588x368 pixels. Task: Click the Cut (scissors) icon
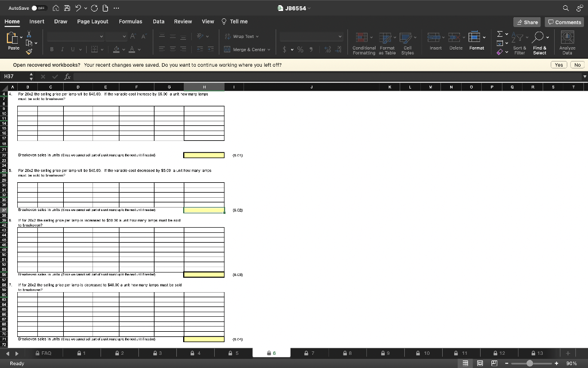click(28, 33)
